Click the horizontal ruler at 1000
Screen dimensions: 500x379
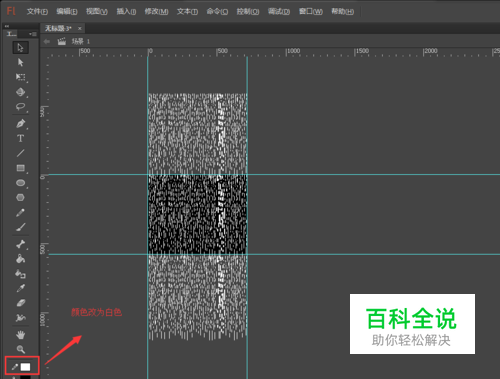tap(293, 51)
